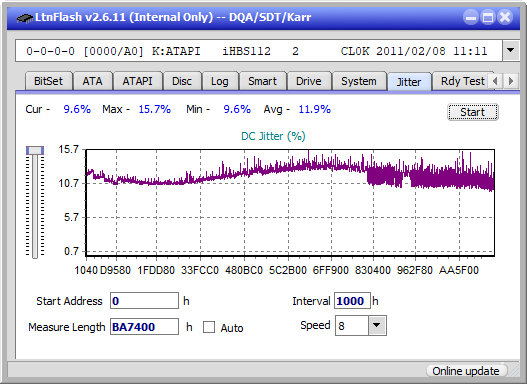
Task: Click the drive info text iHBS112
Action: pos(246,51)
